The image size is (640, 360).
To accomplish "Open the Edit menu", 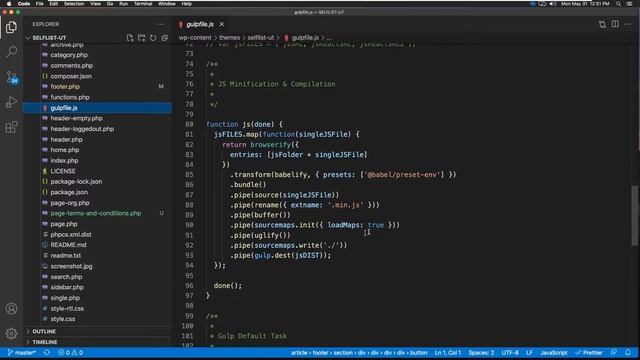I will coord(53,4).
